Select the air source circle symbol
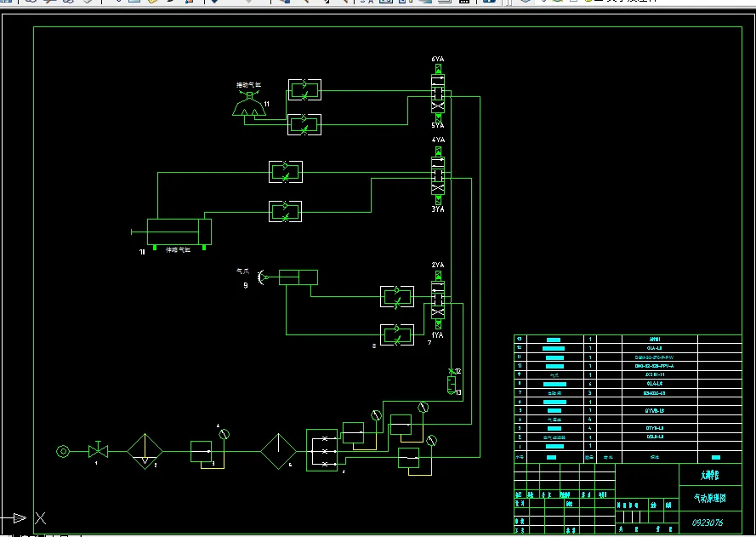The width and height of the screenshot is (756, 537). (x=63, y=452)
